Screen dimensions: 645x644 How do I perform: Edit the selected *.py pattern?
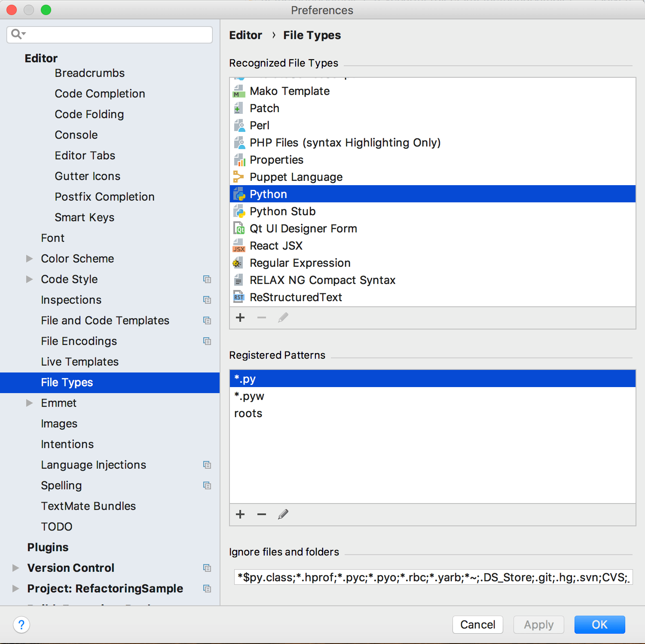[x=283, y=514]
